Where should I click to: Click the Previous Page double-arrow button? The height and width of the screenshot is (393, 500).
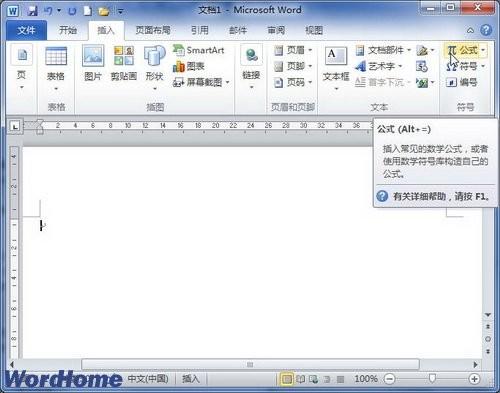tap(488, 327)
